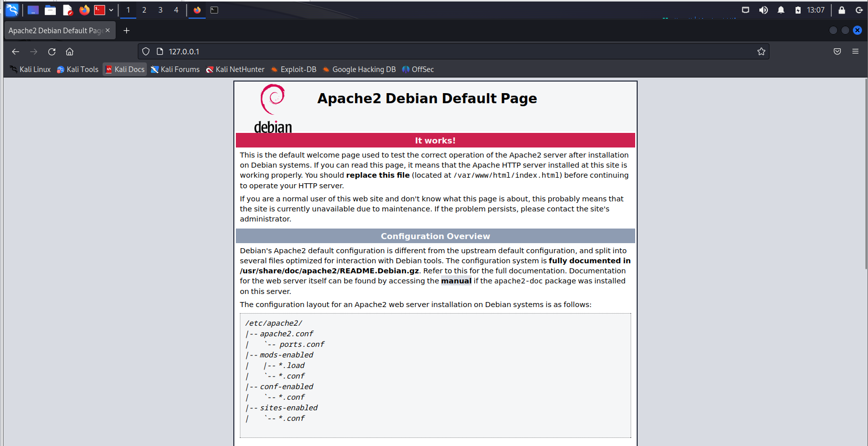Open the OffSec bookmark
Viewport: 868px width, 446px height.
[418, 69]
